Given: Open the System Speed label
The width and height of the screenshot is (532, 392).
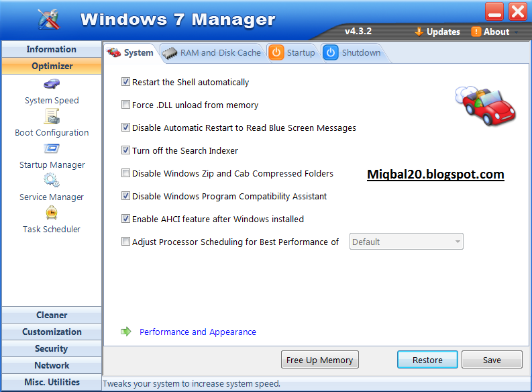Looking at the screenshot, I should tap(52, 101).
